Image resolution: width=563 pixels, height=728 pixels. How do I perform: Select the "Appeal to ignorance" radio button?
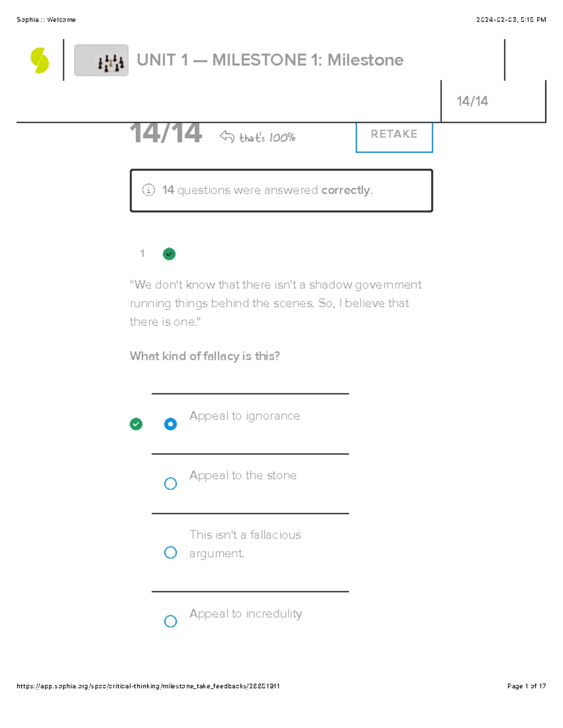click(x=170, y=424)
